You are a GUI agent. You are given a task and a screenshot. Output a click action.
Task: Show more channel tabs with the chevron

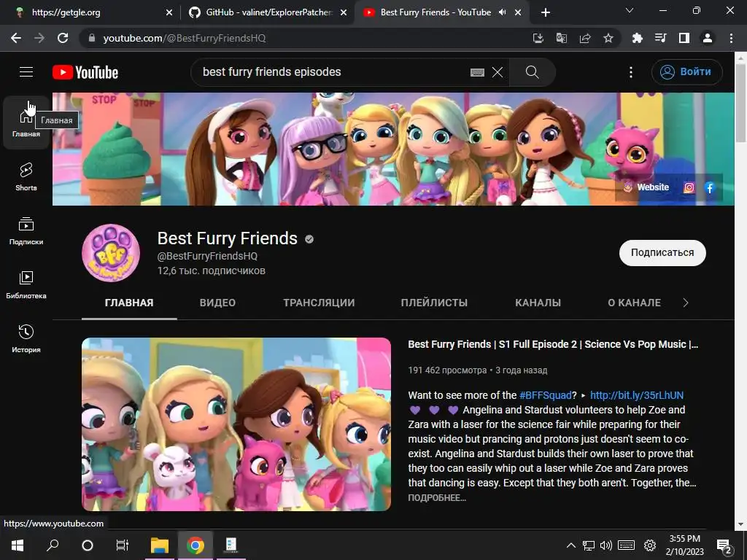686,303
